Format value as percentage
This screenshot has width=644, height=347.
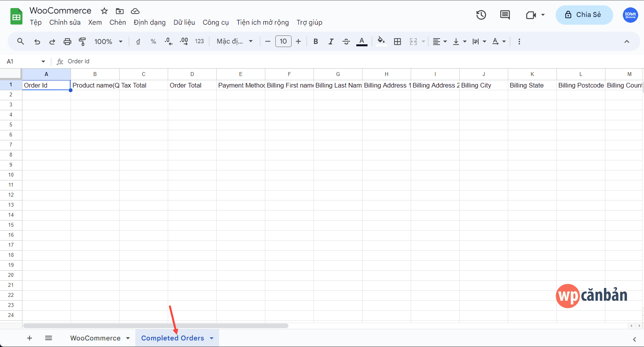(x=153, y=41)
